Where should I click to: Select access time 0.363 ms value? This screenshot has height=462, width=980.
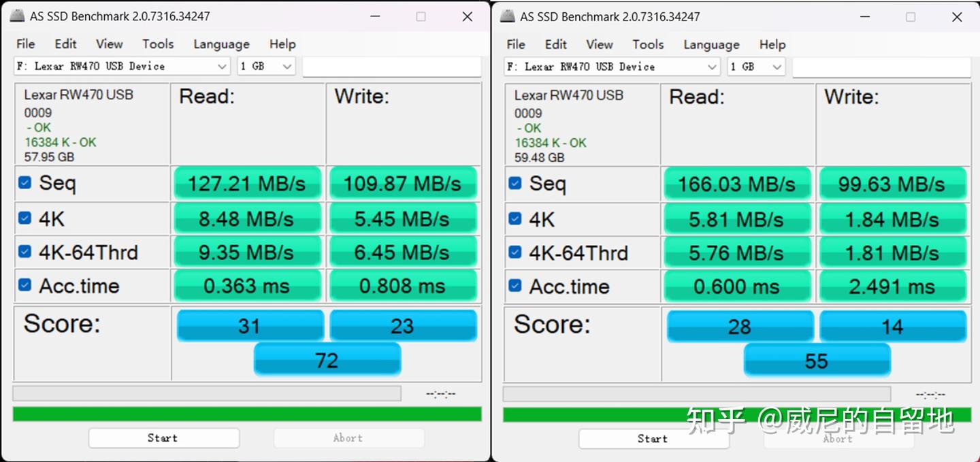(247, 285)
